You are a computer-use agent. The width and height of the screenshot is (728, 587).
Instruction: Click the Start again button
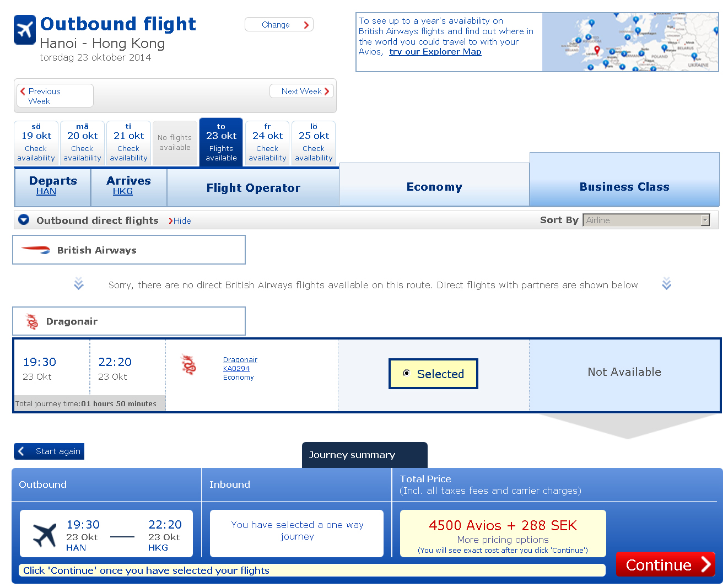point(49,451)
